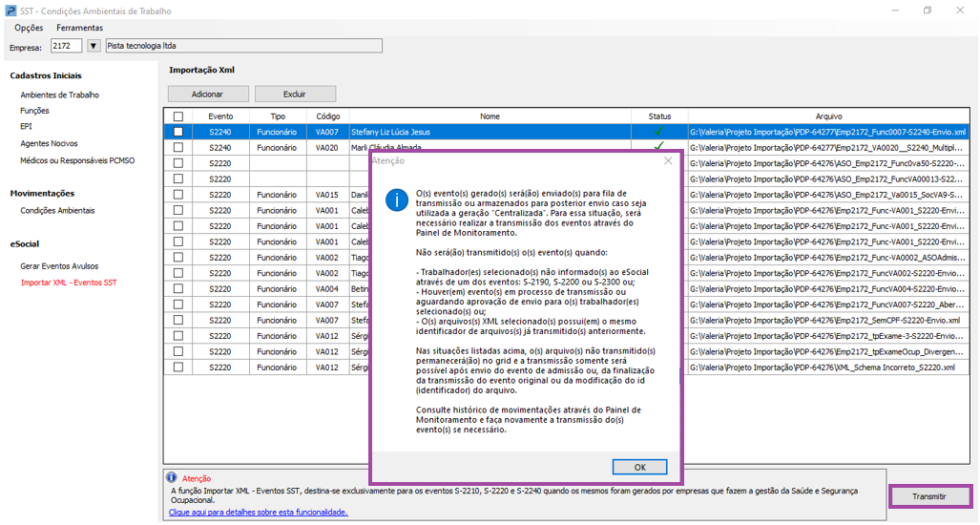
Task: Click the Empresa code input field
Action: coord(65,46)
